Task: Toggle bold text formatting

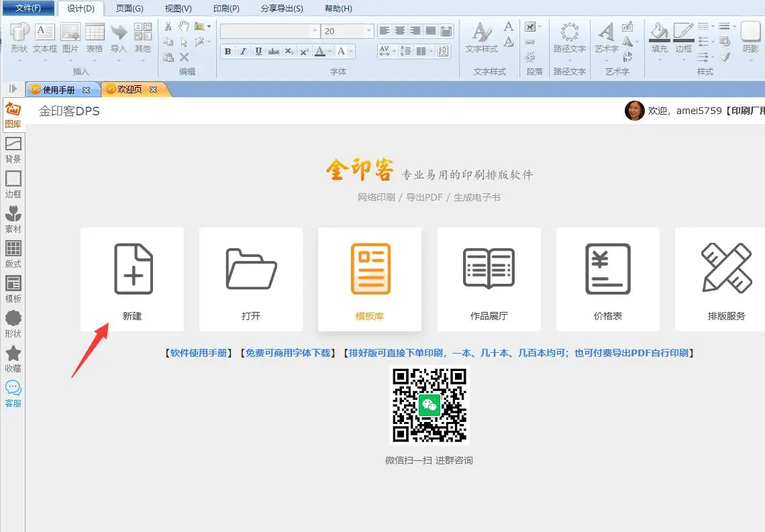Action: click(x=227, y=52)
